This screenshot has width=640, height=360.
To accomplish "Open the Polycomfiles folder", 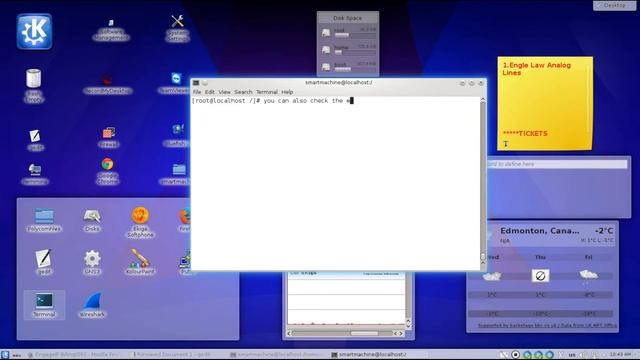I will click(44, 220).
